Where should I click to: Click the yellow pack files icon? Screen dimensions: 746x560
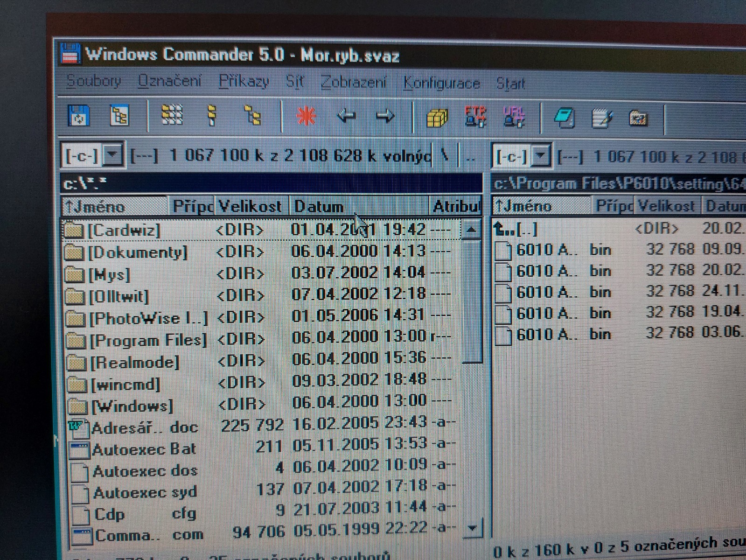pyautogui.click(x=437, y=118)
